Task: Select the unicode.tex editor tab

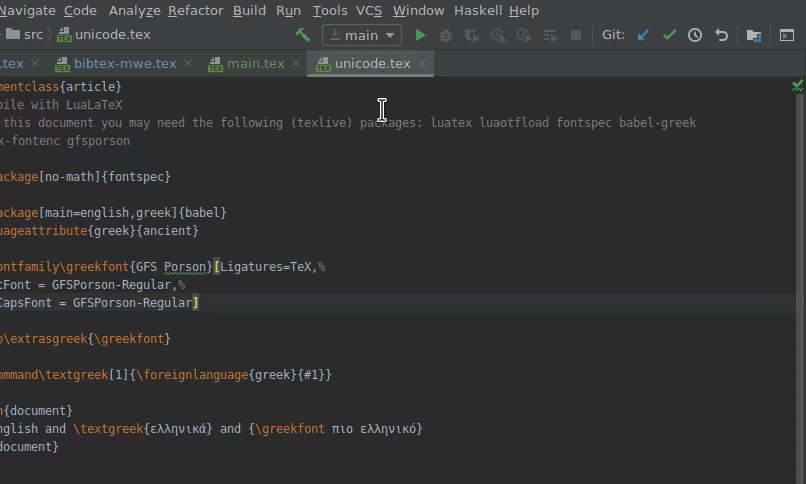Action: pyautogui.click(x=372, y=63)
